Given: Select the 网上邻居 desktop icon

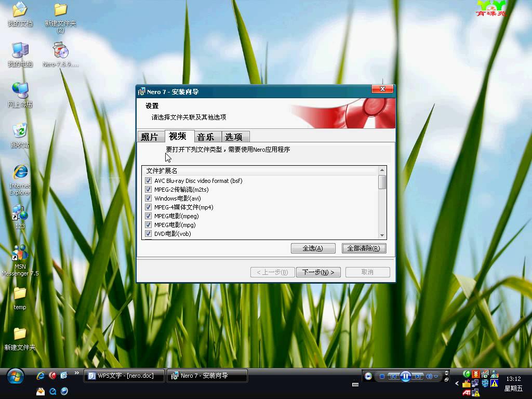Looking at the screenshot, I should 20,96.
